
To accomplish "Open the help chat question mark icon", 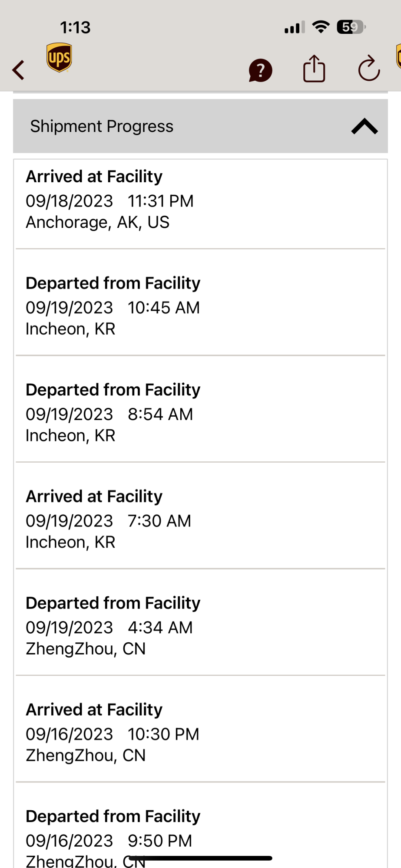I will click(x=260, y=70).
